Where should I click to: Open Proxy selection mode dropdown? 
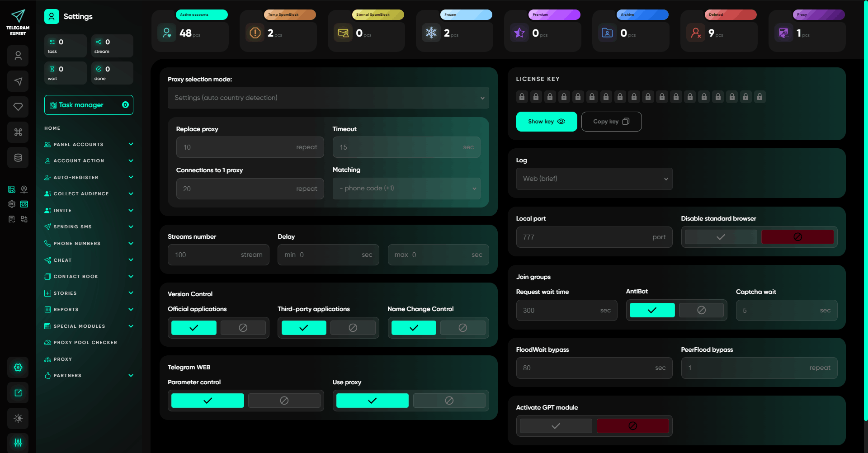coord(329,98)
